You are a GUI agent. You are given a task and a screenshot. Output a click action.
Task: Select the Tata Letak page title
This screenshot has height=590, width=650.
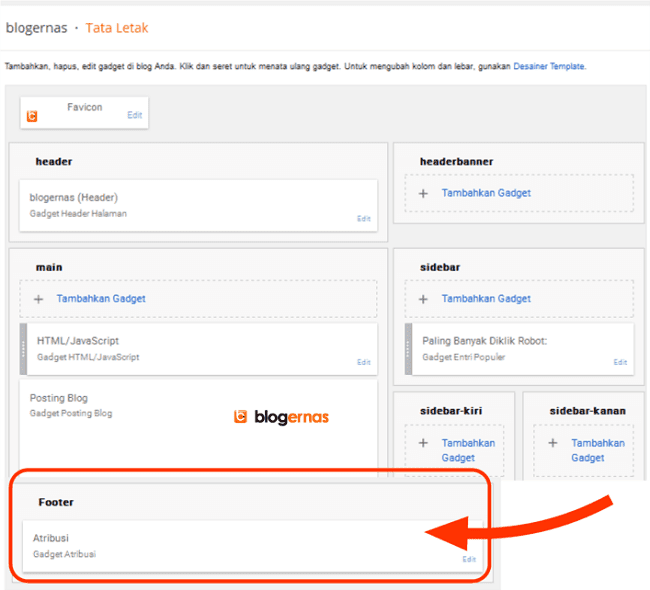pyautogui.click(x=117, y=28)
